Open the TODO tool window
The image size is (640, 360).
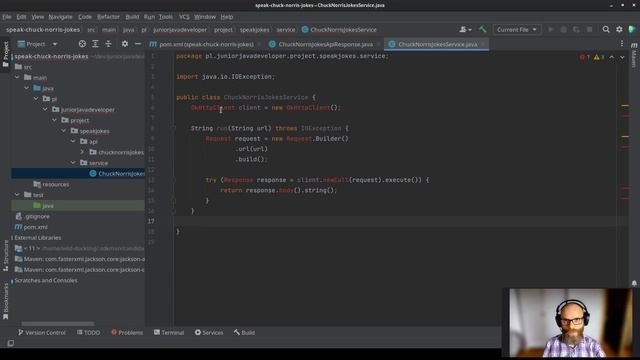coord(88,333)
